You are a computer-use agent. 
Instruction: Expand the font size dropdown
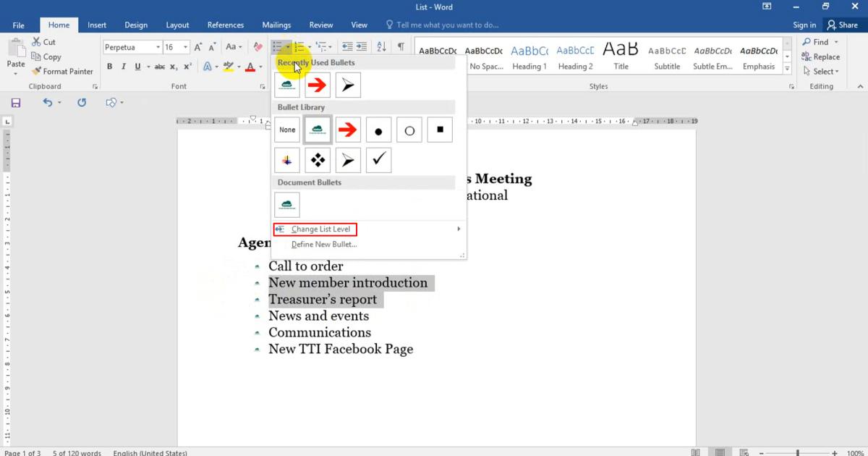coord(186,47)
